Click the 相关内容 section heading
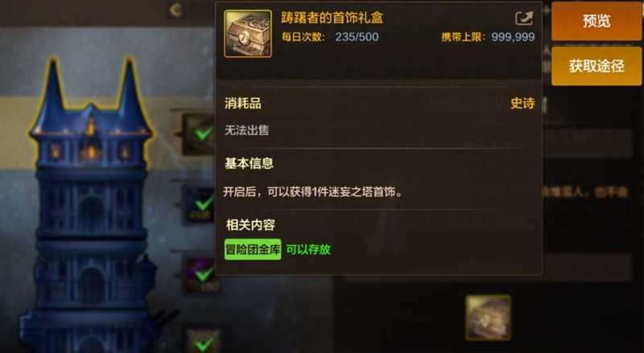The height and width of the screenshot is (353, 644). coord(250,225)
